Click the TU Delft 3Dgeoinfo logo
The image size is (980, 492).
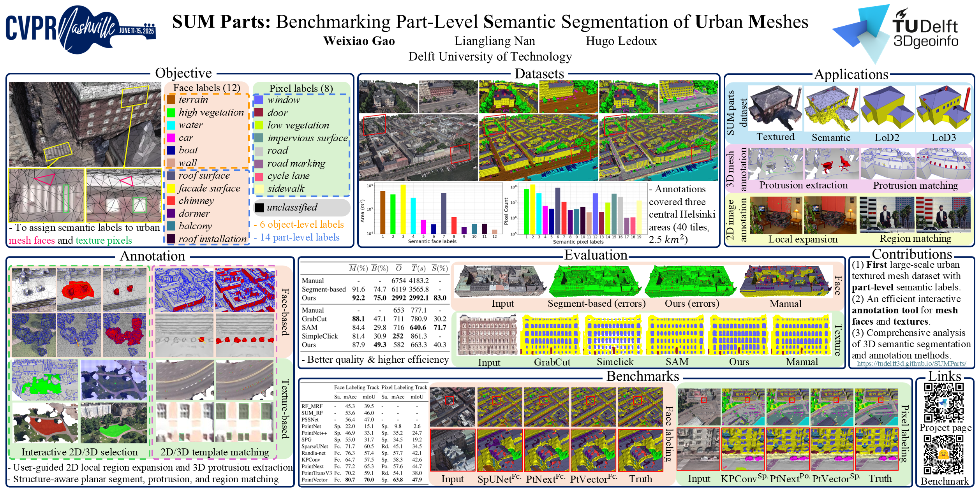click(x=896, y=33)
